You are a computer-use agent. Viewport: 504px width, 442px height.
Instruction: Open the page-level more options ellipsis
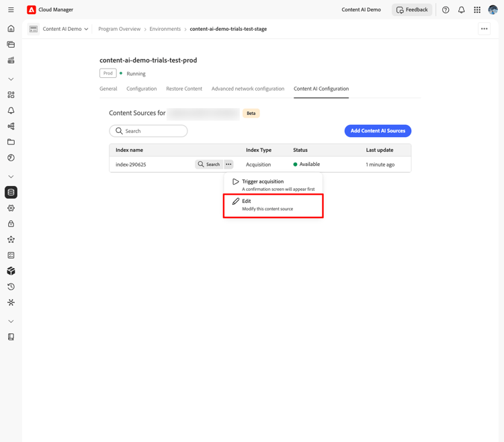tap(484, 29)
